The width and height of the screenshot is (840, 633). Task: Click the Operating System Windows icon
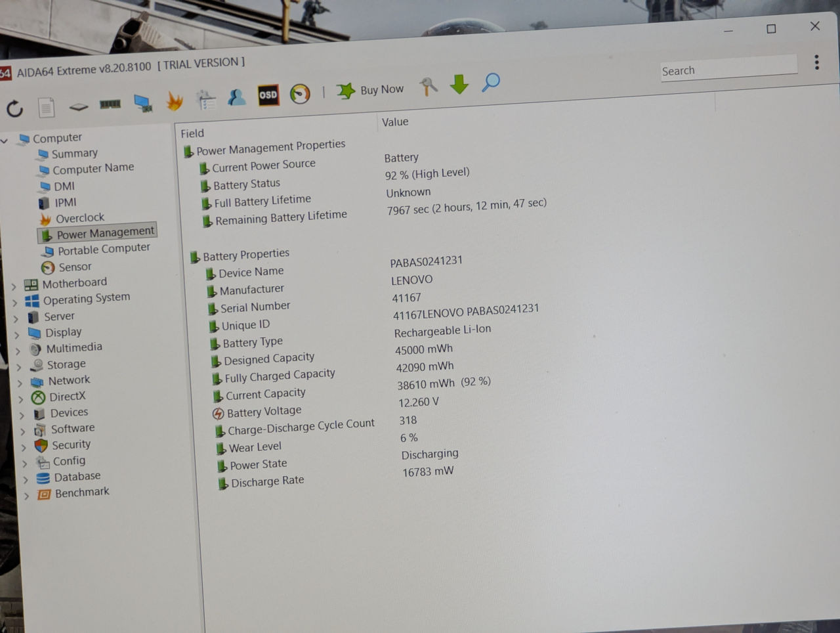click(31, 301)
